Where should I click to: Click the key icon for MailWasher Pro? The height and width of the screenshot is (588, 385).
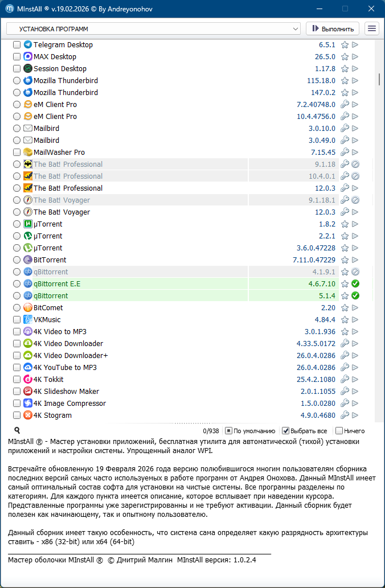(x=345, y=152)
